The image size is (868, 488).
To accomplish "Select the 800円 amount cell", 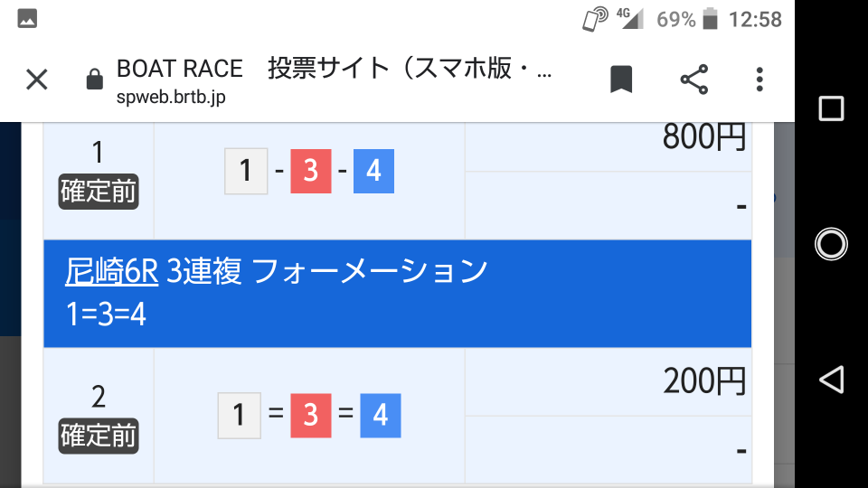I will [608, 147].
